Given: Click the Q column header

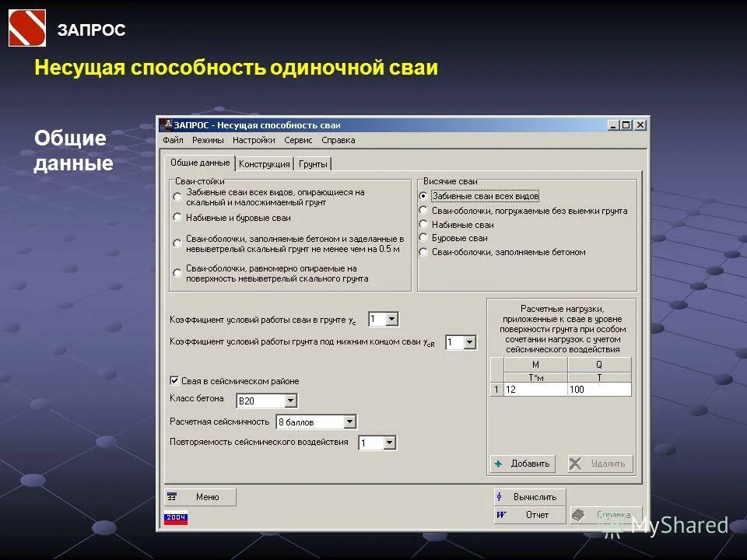Looking at the screenshot, I should tap(599, 364).
